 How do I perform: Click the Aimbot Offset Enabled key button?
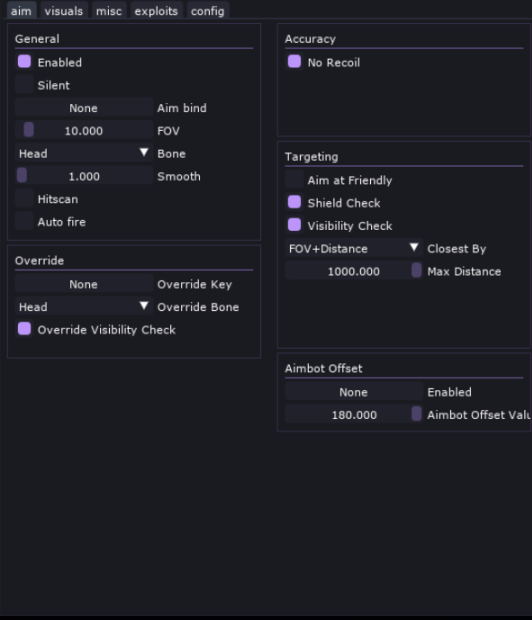354,391
